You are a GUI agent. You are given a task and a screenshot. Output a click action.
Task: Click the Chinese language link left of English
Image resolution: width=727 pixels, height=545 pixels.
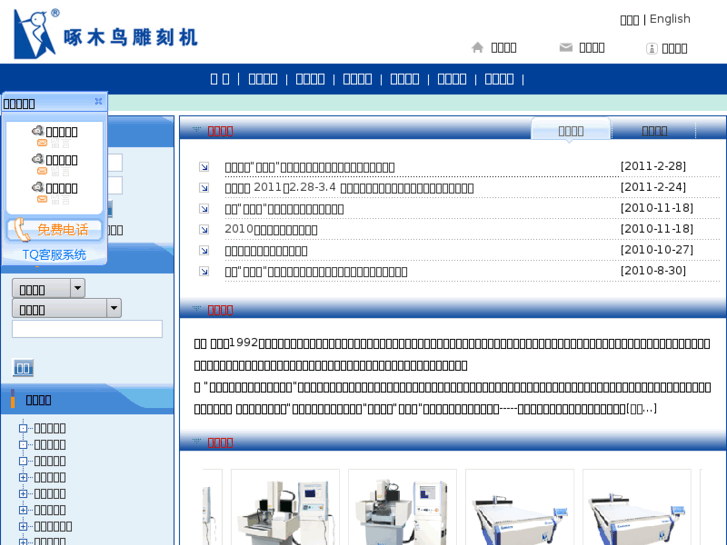tap(630, 20)
